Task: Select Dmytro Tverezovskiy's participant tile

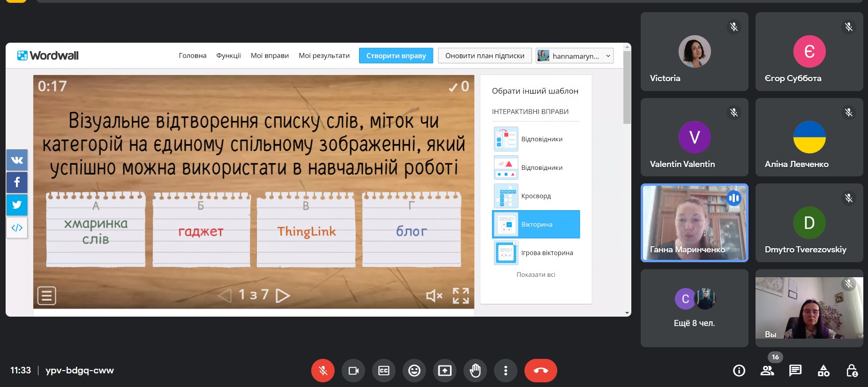Action: 809,223
